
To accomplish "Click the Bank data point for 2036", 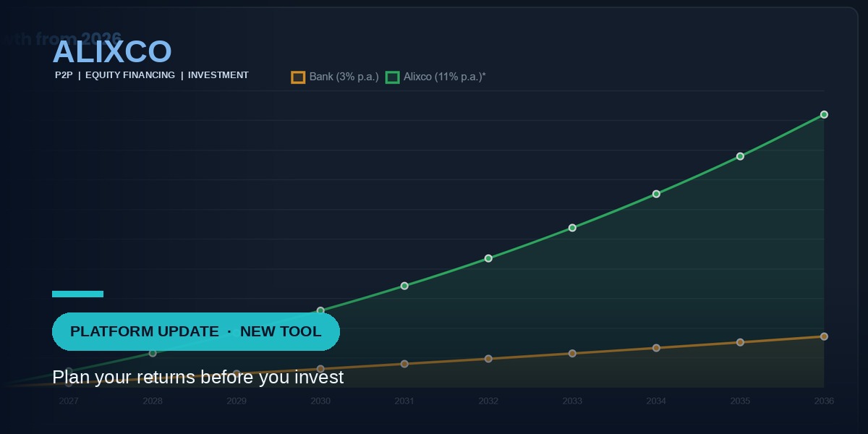I will 824,336.
